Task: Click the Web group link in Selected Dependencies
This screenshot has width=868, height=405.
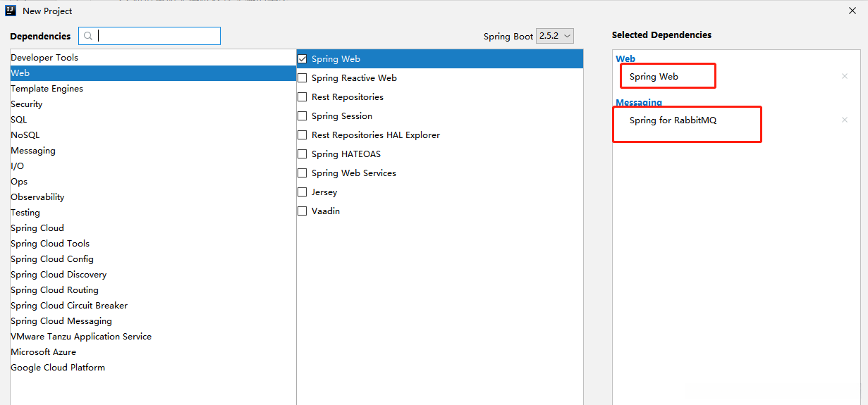Action: point(625,59)
